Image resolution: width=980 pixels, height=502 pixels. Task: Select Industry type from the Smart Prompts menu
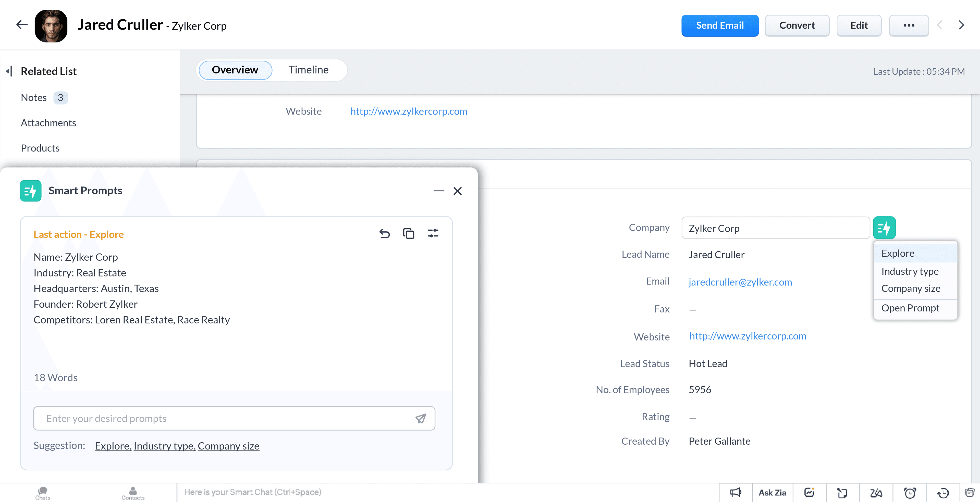pos(910,271)
